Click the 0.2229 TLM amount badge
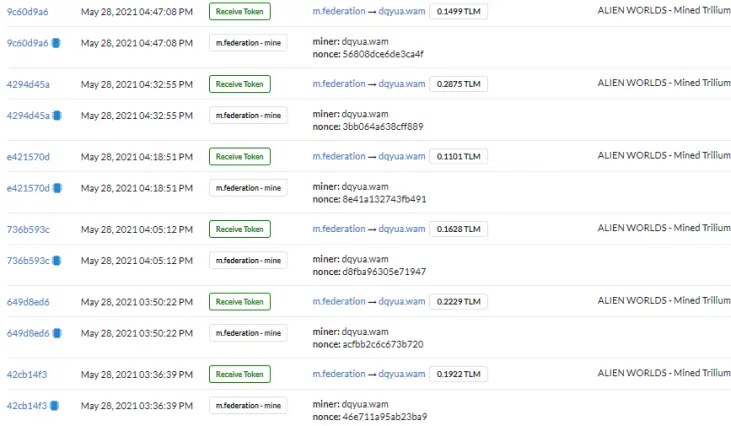 pyautogui.click(x=458, y=302)
